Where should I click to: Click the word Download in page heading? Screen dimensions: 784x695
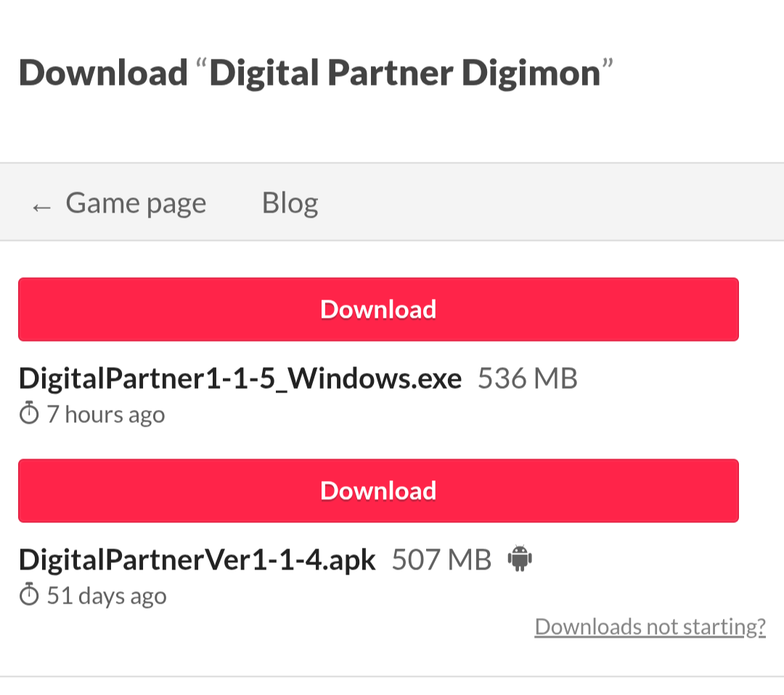pos(103,73)
